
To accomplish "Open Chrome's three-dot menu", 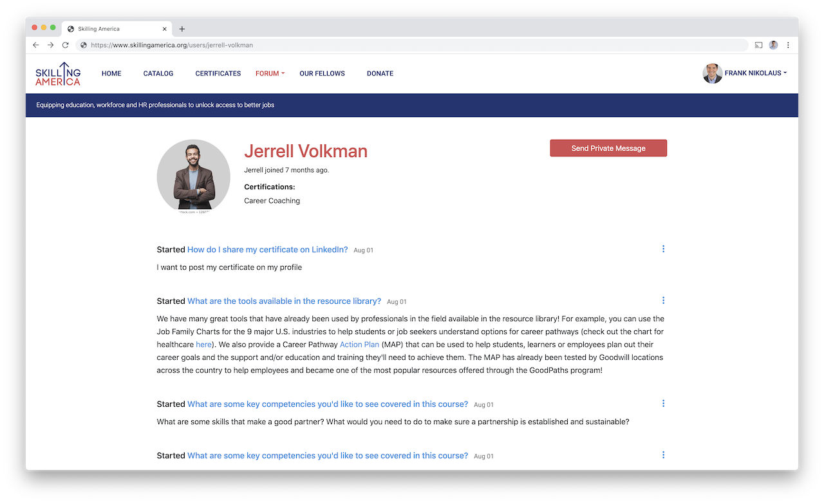I will [788, 45].
